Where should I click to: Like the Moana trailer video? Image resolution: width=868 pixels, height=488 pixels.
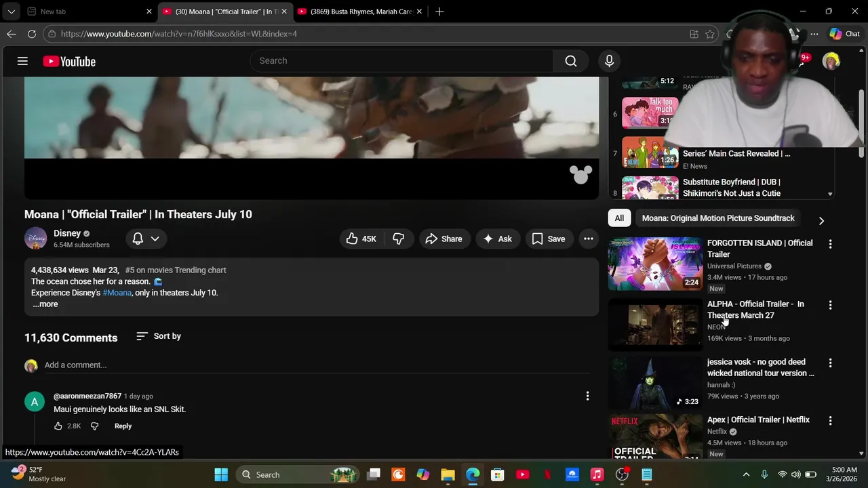(x=360, y=239)
